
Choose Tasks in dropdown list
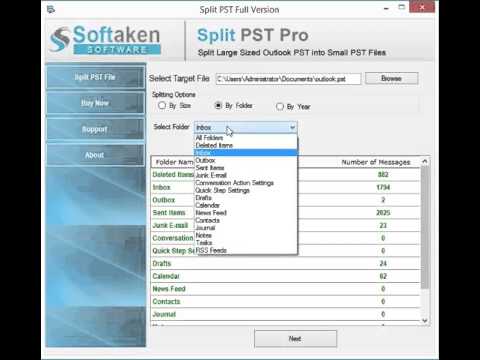tap(246, 243)
